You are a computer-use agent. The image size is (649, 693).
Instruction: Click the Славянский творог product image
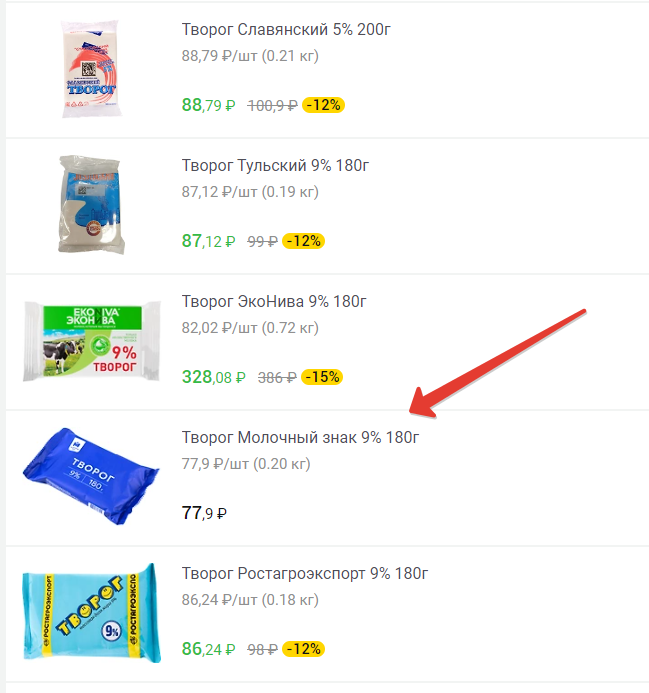pos(91,69)
